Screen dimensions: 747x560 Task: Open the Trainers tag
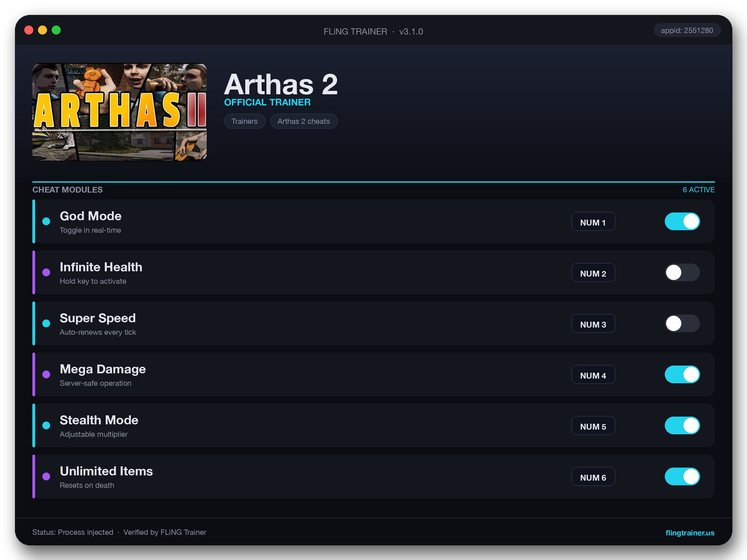[245, 121]
